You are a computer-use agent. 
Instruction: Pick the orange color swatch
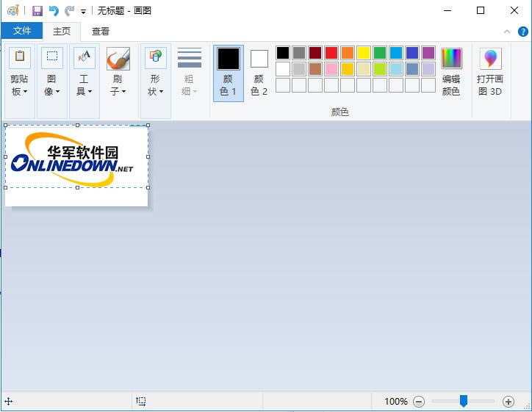point(348,53)
